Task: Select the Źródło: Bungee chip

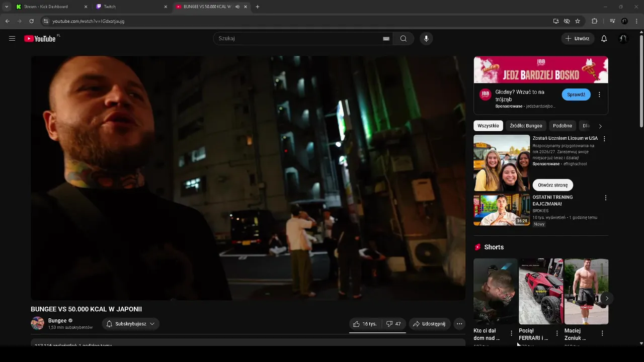Action: click(526, 126)
